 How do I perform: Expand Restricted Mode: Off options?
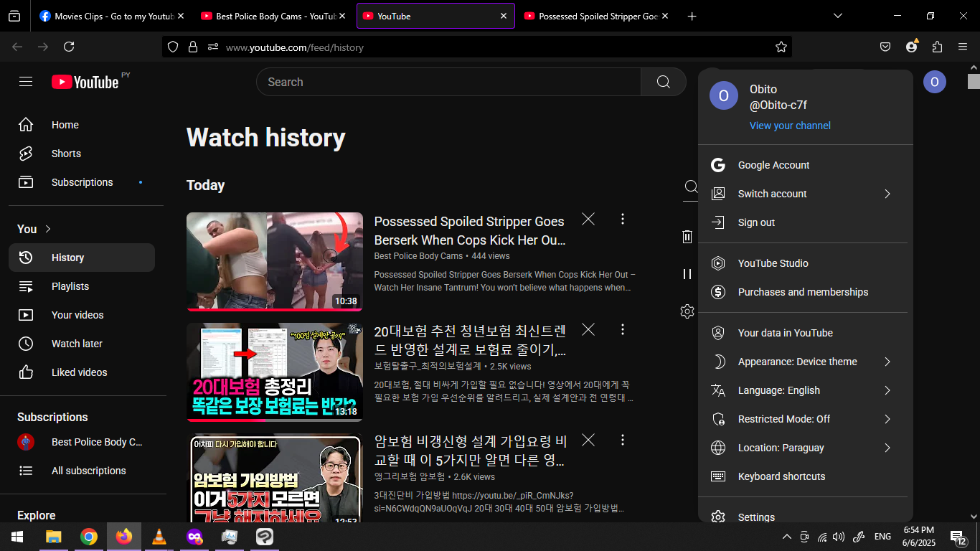803,419
